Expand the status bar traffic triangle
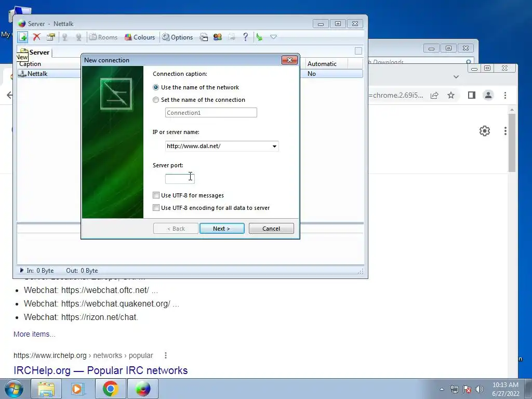The height and width of the screenshot is (399, 532). pyautogui.click(x=21, y=270)
